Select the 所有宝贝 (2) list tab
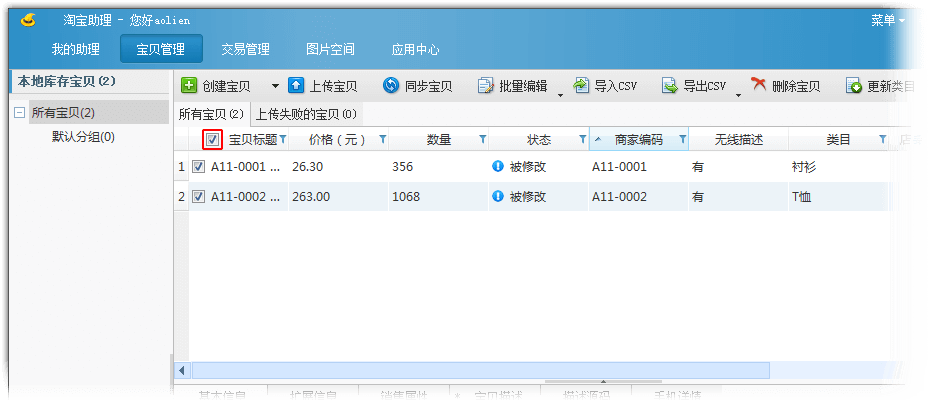The width and height of the screenshot is (937, 408). click(212, 113)
